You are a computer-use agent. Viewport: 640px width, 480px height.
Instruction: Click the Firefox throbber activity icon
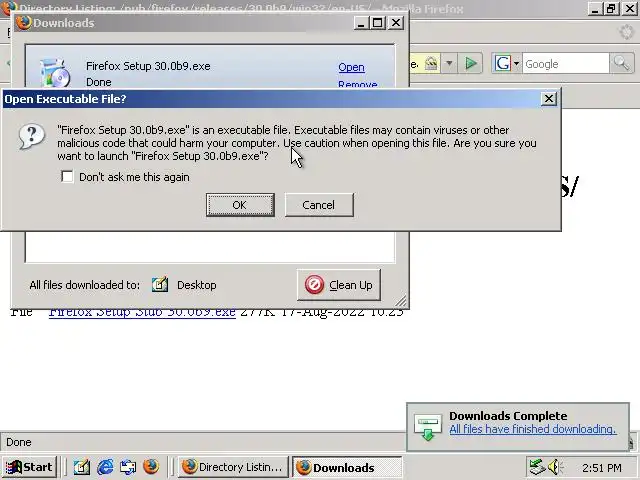(x=626, y=32)
